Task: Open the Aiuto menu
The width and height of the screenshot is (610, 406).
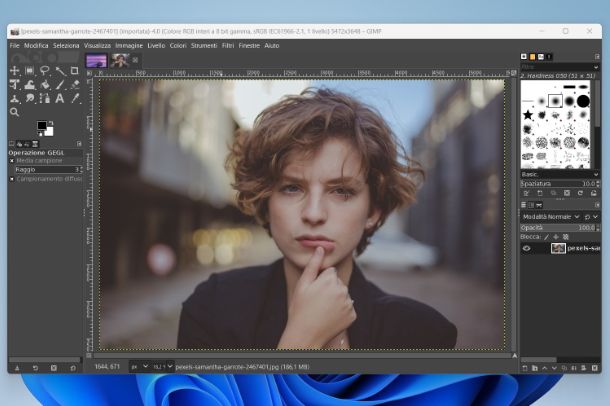Action: (272, 46)
